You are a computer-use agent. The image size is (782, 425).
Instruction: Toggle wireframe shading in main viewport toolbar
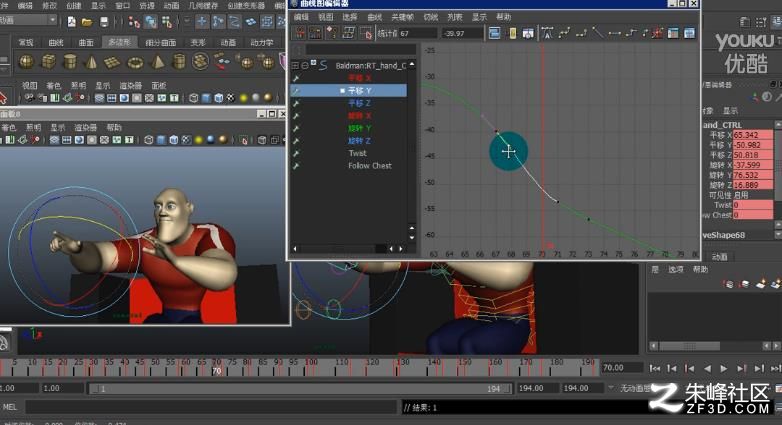(x=194, y=98)
